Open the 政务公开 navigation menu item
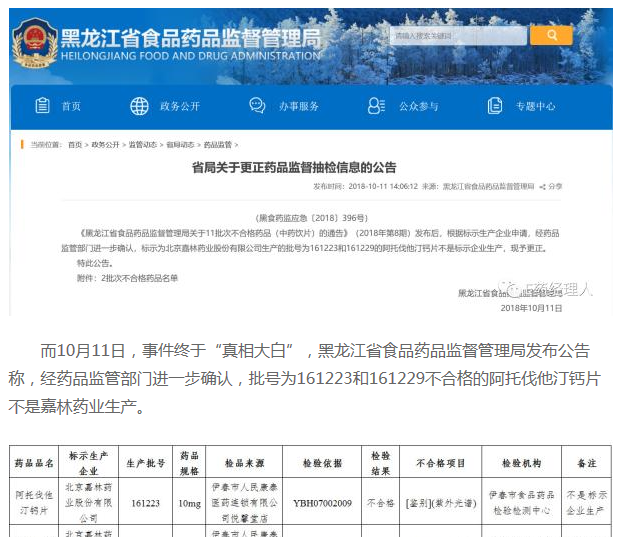Viewport: 623px width, 537px height. (179, 106)
